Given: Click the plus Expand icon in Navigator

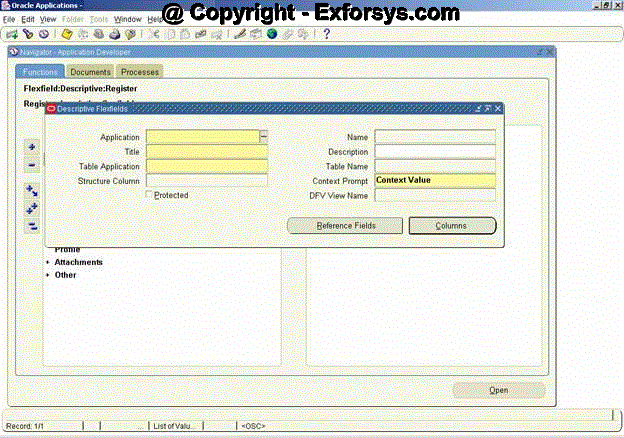Looking at the screenshot, I should 32,146.
